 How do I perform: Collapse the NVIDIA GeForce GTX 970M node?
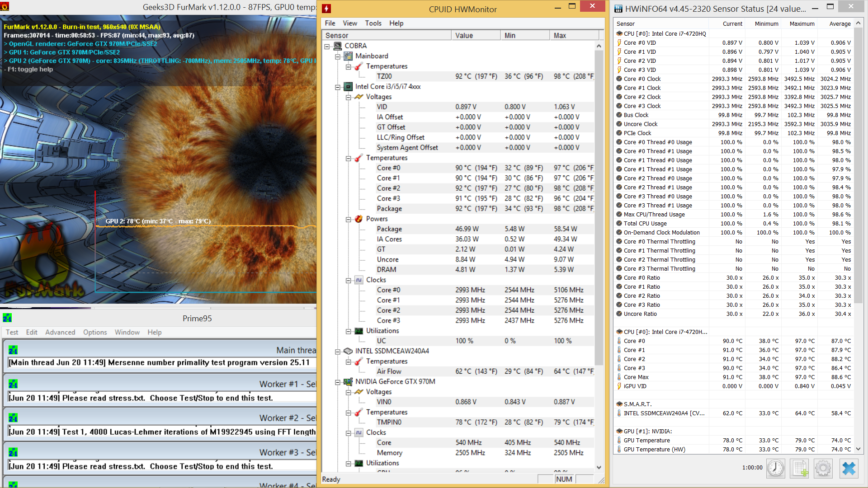pyautogui.click(x=338, y=382)
